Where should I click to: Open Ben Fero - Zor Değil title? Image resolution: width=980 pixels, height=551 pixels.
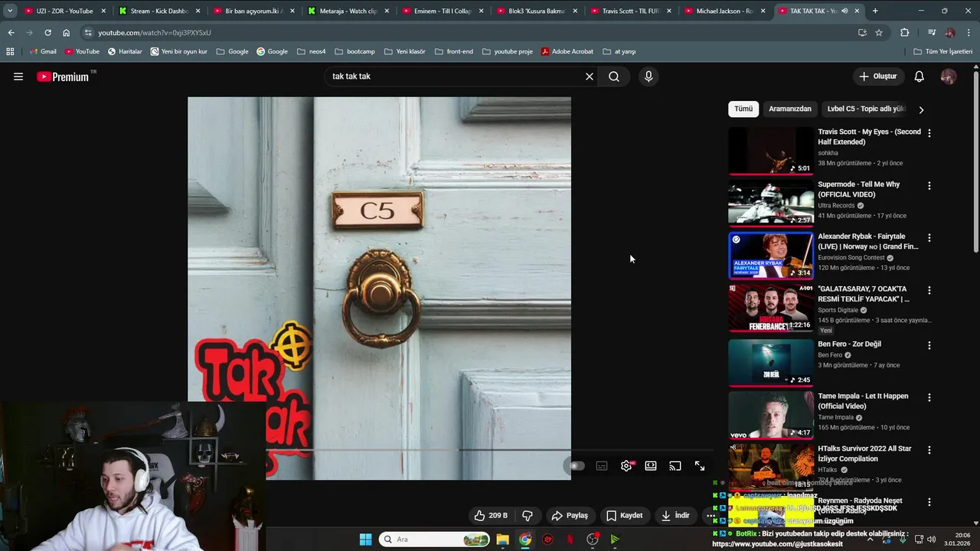(849, 344)
